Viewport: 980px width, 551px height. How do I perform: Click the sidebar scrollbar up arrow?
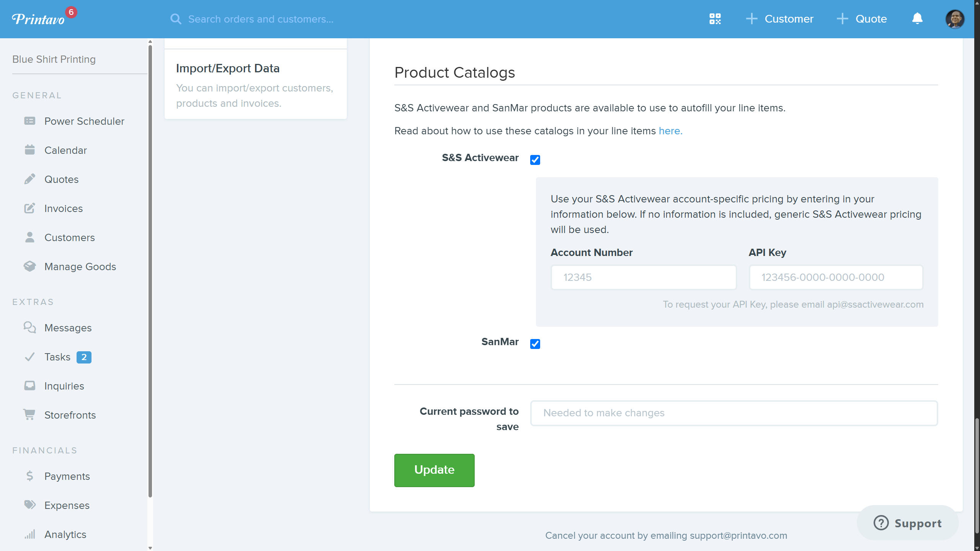(150, 41)
